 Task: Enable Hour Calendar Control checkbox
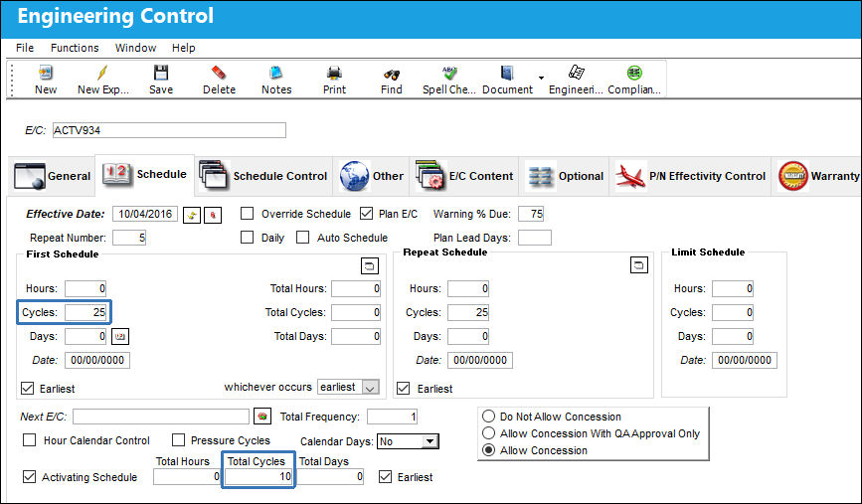29,439
